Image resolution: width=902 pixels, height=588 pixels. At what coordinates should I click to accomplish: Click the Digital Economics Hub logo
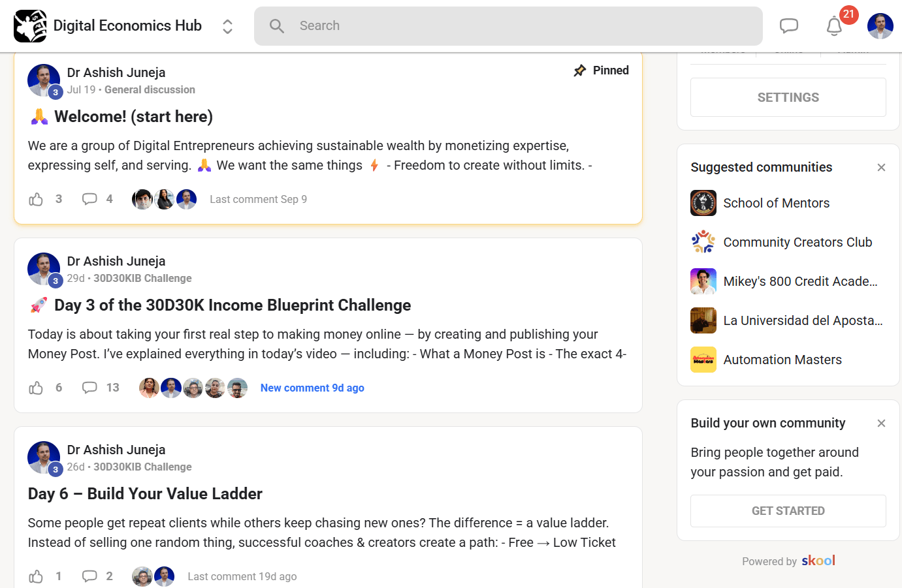click(x=30, y=26)
